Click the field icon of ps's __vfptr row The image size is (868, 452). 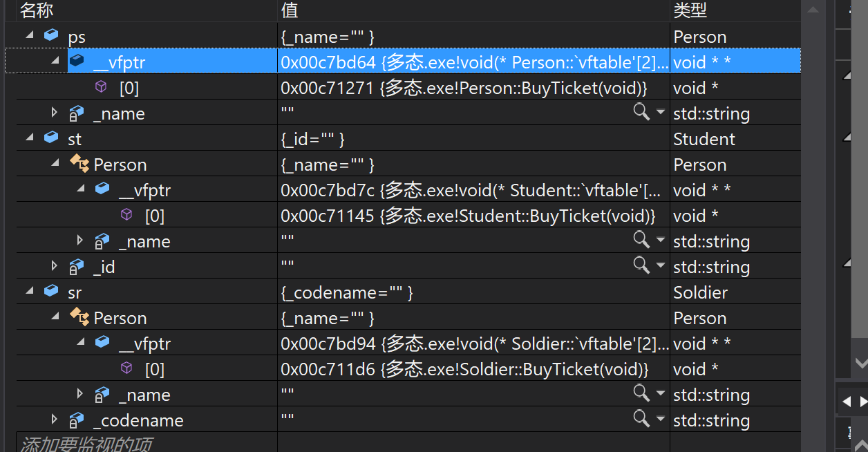coord(77,62)
